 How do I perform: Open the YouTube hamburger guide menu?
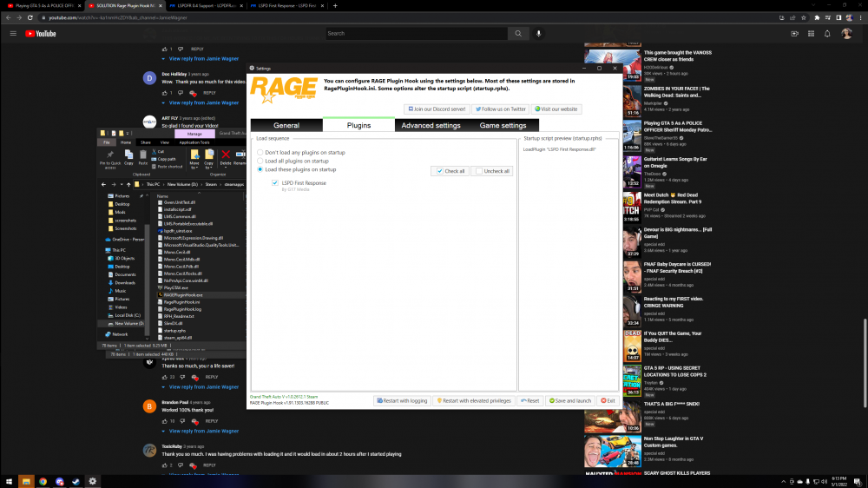point(13,34)
